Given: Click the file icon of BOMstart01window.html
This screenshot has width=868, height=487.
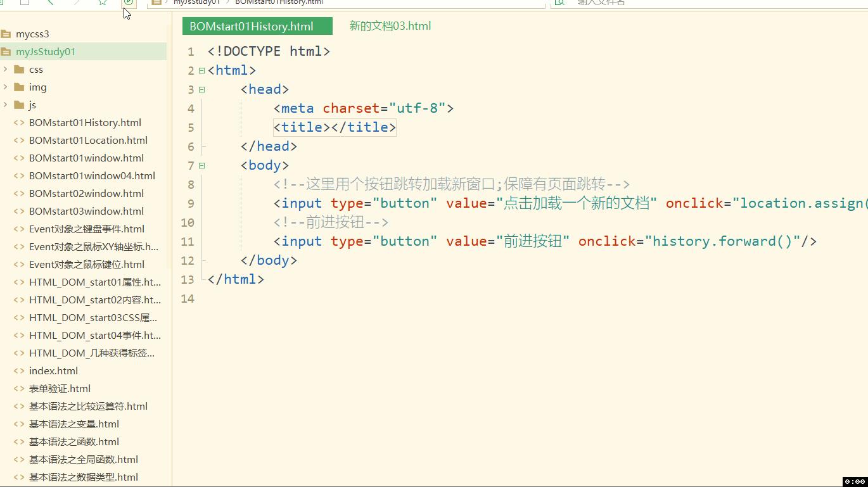Looking at the screenshot, I should (x=19, y=158).
